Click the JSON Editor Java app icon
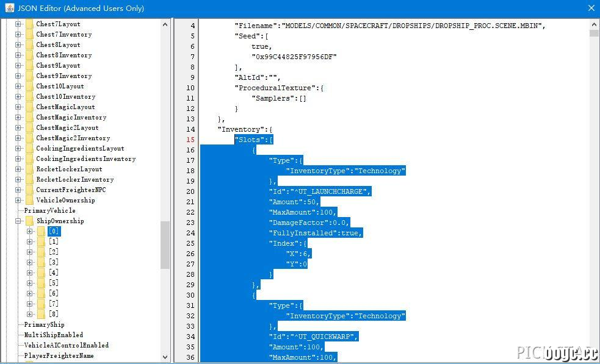 click(x=9, y=8)
